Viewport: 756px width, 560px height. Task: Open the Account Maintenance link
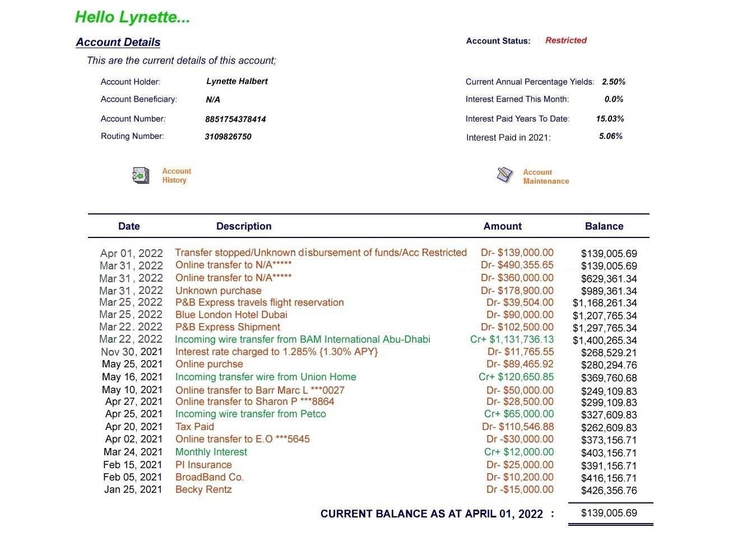[545, 177]
